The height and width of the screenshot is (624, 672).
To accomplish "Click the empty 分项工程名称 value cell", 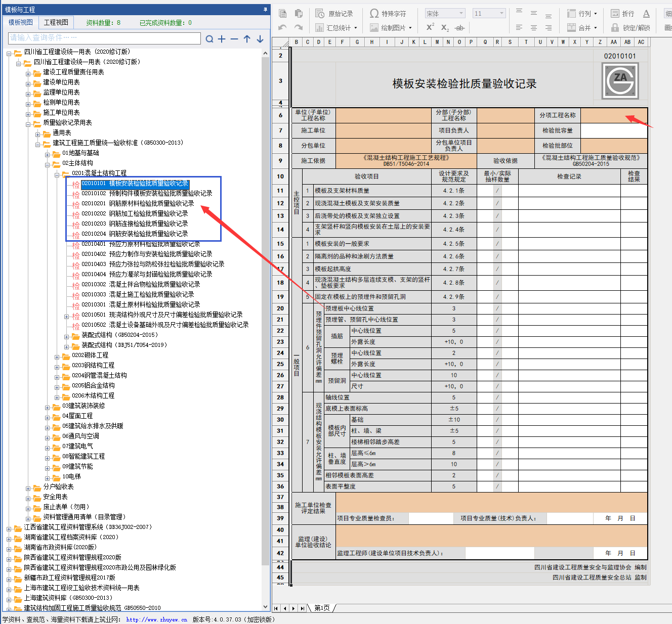I will 614,115.
